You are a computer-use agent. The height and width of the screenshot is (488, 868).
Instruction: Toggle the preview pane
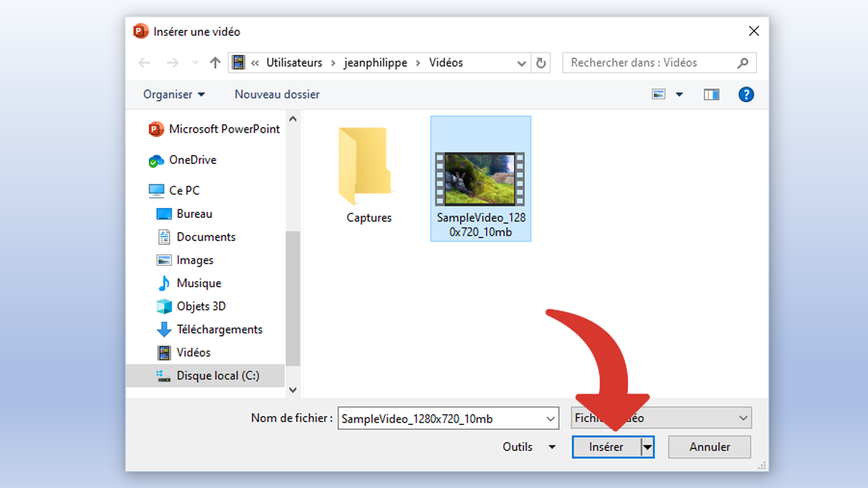pos(711,95)
